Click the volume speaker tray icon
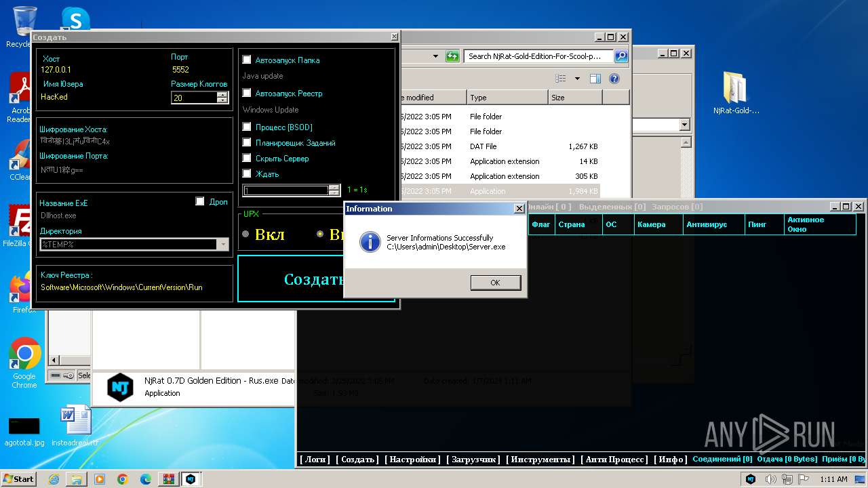This screenshot has width=868, height=488. coord(770,479)
